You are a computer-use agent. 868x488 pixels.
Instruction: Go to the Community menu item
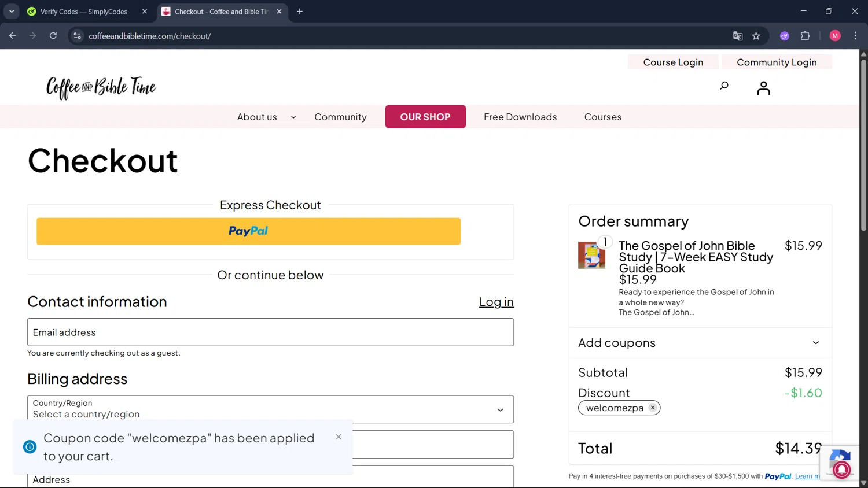(x=340, y=117)
